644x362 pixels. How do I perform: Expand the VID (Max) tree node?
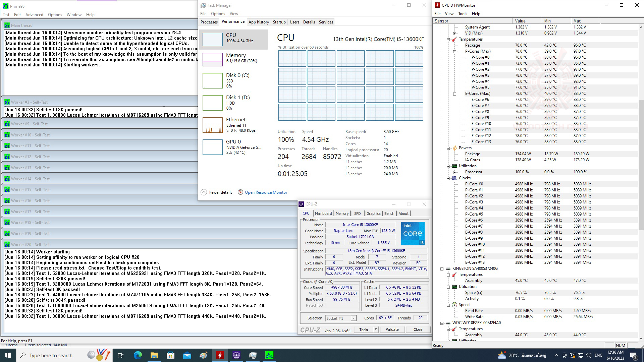click(454, 33)
